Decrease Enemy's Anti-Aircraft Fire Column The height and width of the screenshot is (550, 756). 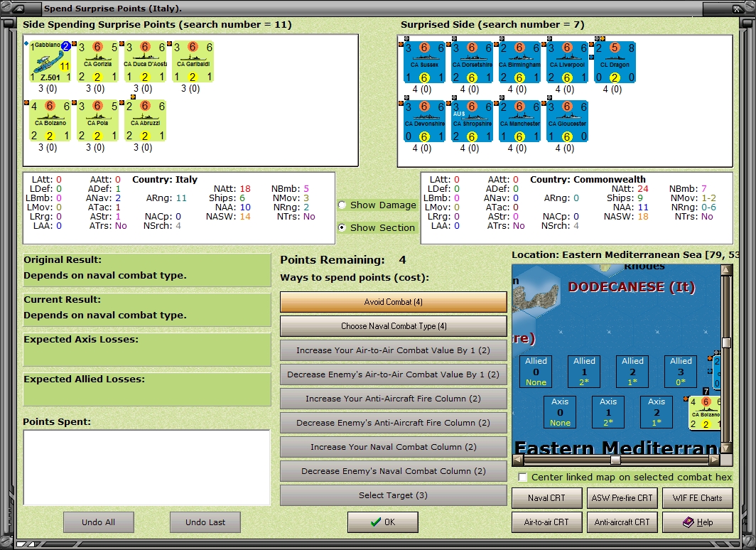[x=394, y=423]
